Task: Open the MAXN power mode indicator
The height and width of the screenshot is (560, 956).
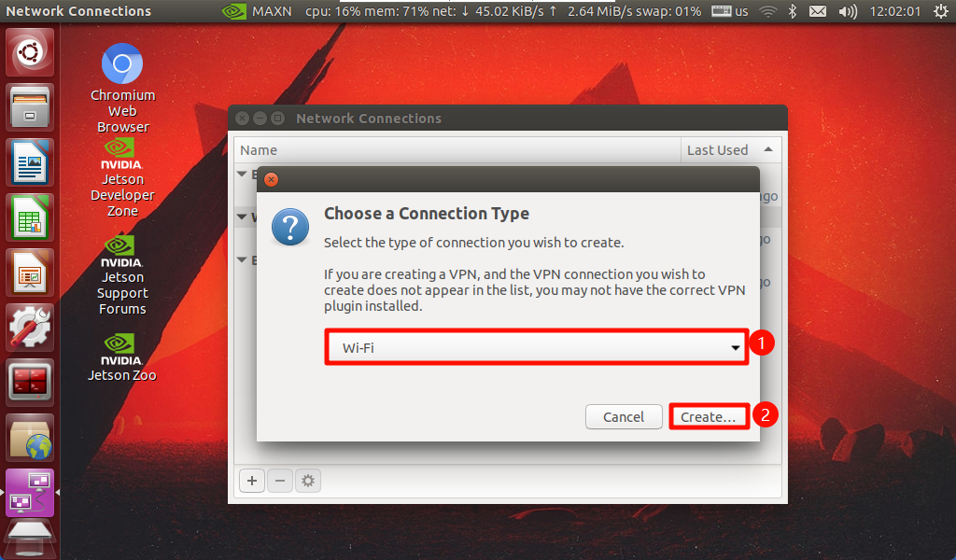Action: 257,11
